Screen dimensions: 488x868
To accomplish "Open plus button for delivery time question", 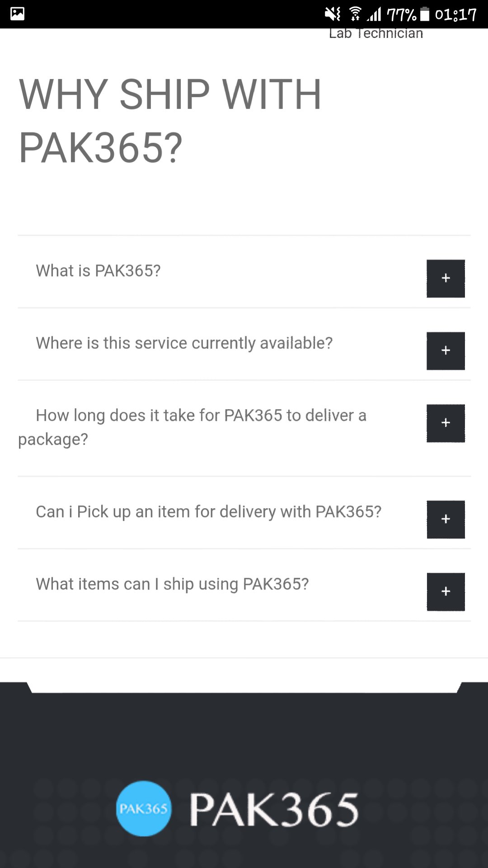I will [446, 423].
